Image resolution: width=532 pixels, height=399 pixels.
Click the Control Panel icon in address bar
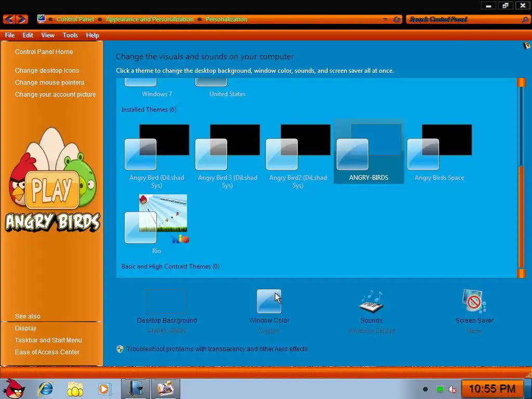coord(42,19)
